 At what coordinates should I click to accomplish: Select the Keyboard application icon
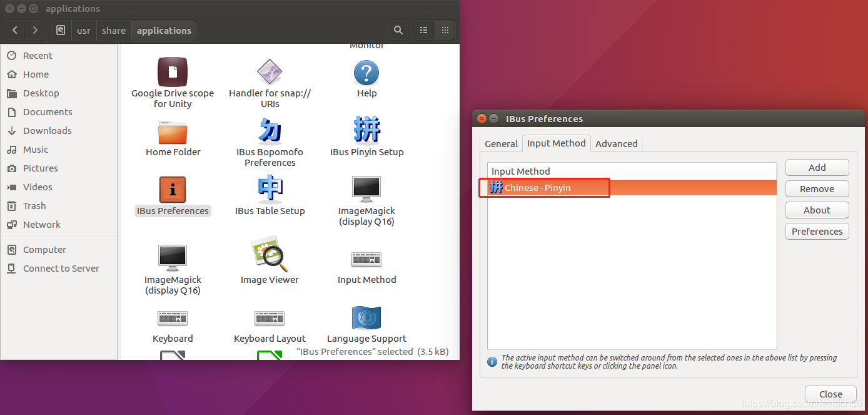click(x=173, y=318)
